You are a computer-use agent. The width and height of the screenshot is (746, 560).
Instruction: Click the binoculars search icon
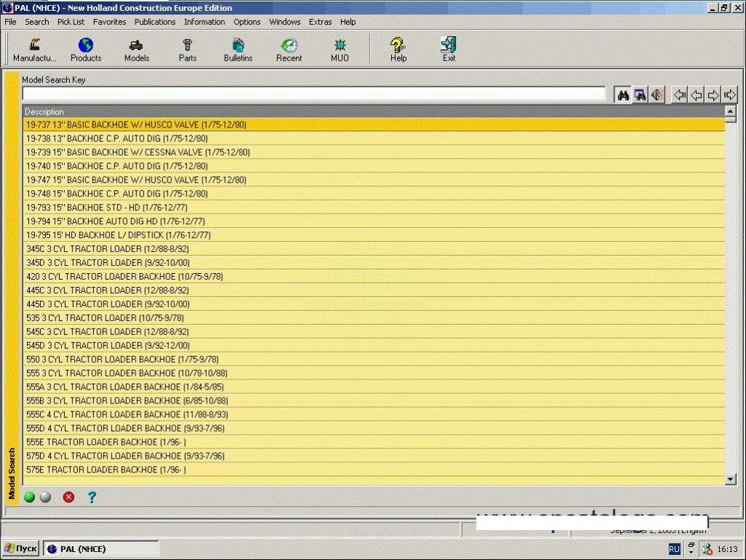[x=623, y=95]
